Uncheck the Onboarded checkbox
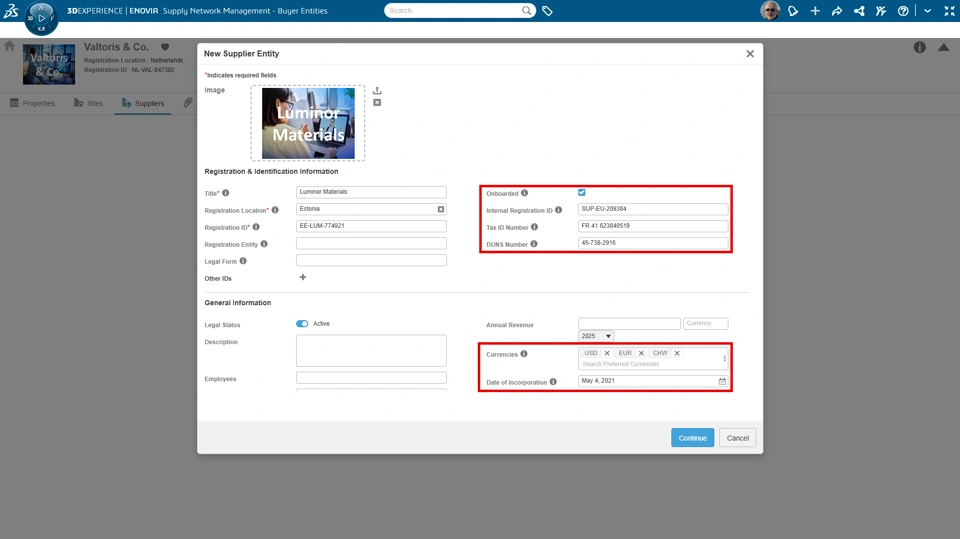The width and height of the screenshot is (960, 539). pos(582,192)
